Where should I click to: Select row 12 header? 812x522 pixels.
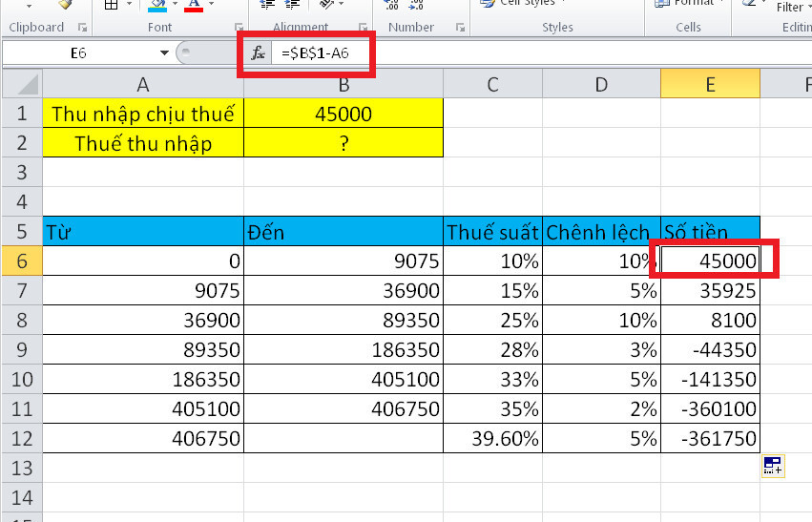[22, 439]
